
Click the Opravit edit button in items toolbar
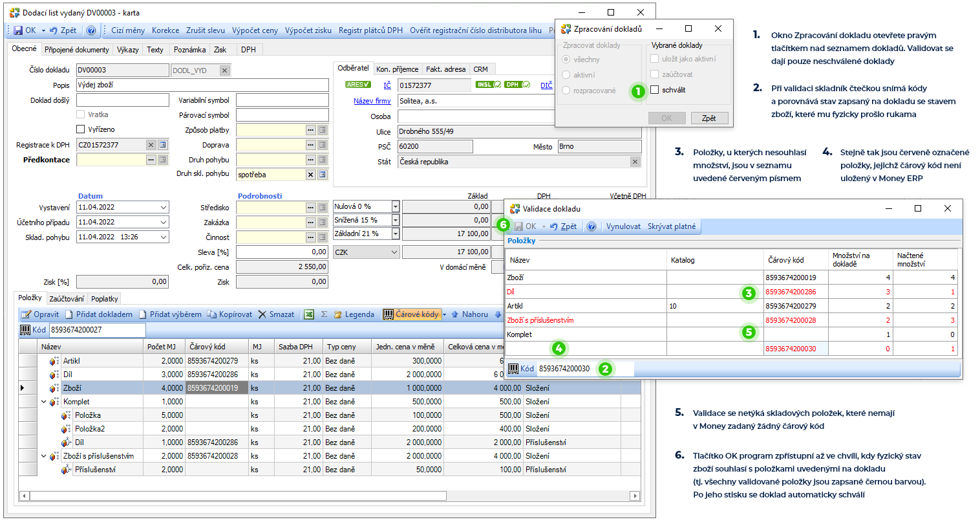tap(40, 314)
